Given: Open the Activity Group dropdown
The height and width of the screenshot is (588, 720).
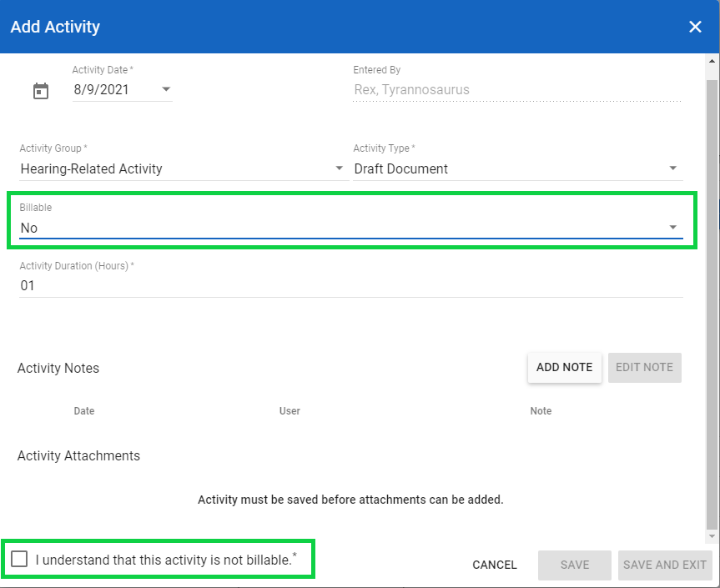Looking at the screenshot, I should 339,168.
